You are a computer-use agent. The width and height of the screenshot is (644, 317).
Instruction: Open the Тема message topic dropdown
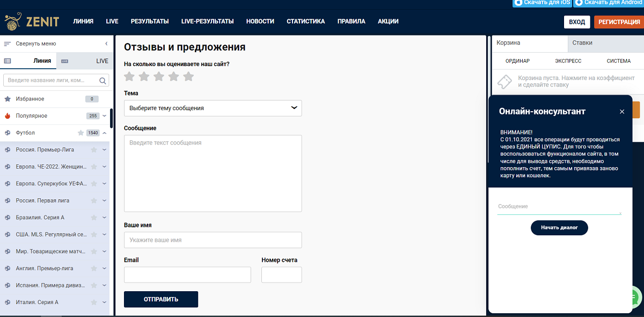(x=213, y=108)
